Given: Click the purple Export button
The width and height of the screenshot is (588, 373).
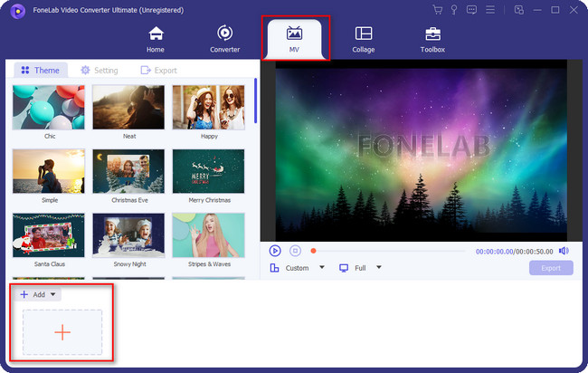Looking at the screenshot, I should 551,268.
